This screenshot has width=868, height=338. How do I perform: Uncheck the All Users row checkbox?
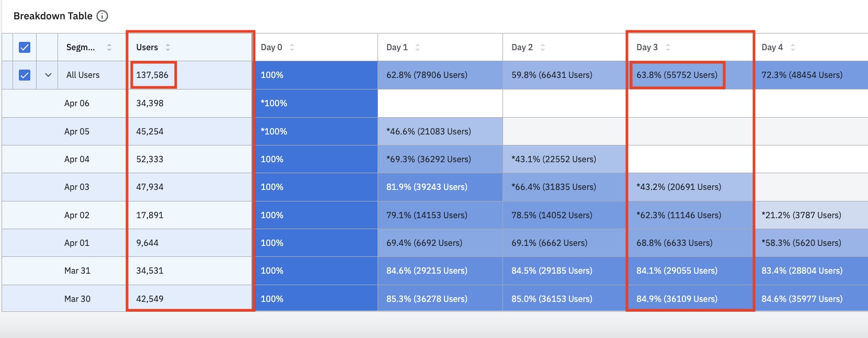point(25,75)
